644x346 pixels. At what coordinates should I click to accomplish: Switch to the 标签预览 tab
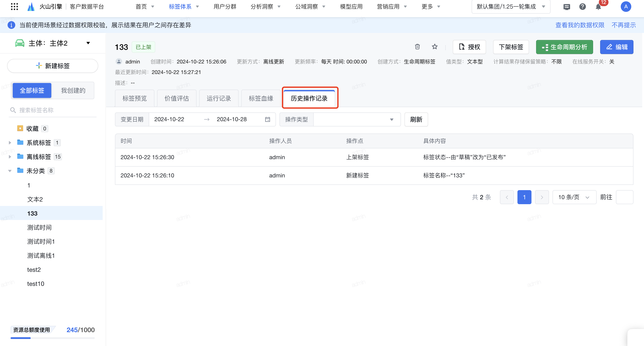pyautogui.click(x=134, y=98)
